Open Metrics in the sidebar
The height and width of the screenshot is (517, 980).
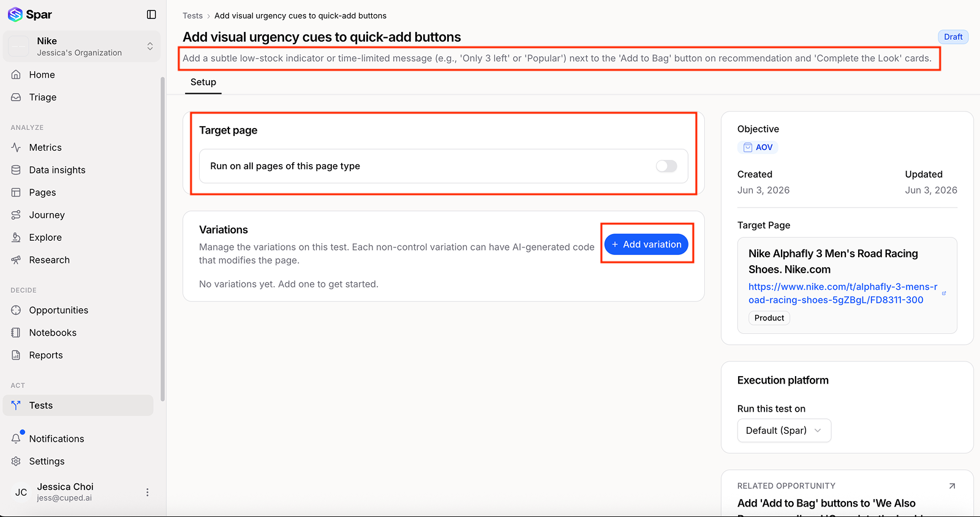click(x=45, y=148)
